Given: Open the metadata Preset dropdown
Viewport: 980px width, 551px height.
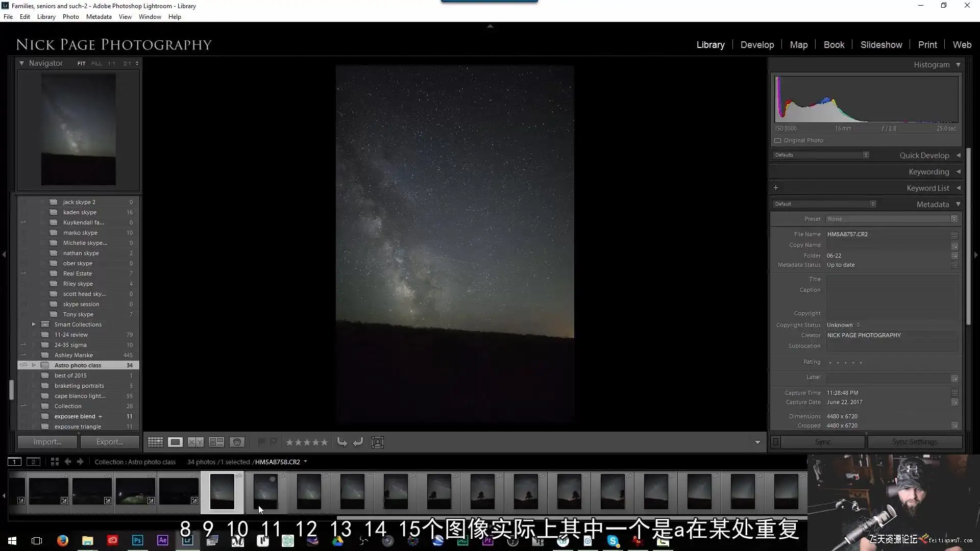Looking at the screenshot, I should tap(891, 219).
